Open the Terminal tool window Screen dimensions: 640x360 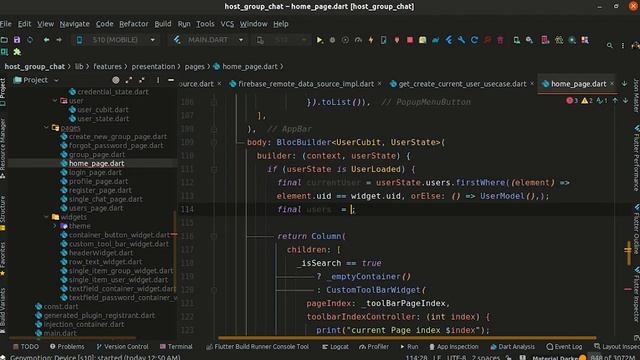(176, 347)
